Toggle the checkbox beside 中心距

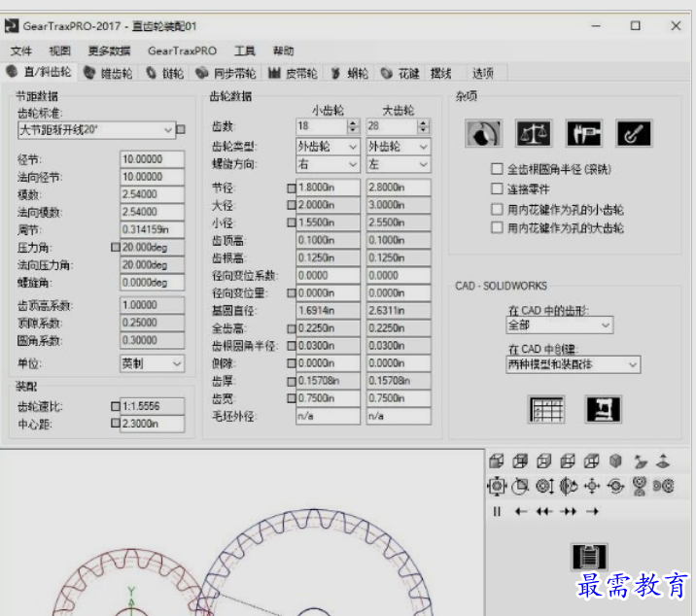coord(116,423)
